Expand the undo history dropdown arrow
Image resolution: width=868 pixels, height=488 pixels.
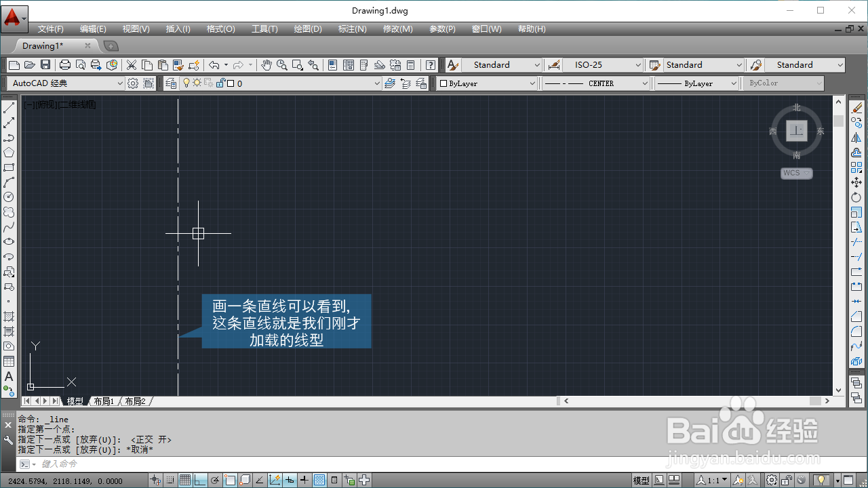pos(226,65)
